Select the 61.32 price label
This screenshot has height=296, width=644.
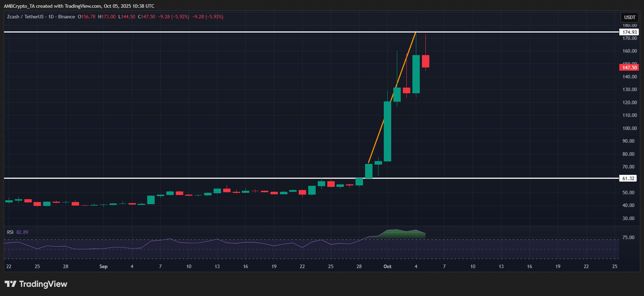click(628, 178)
